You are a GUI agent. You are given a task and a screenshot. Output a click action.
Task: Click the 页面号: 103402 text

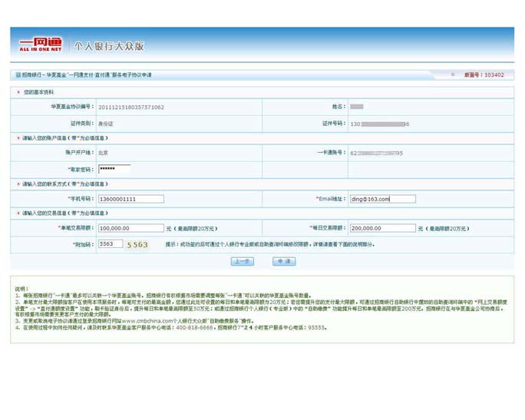click(x=484, y=74)
